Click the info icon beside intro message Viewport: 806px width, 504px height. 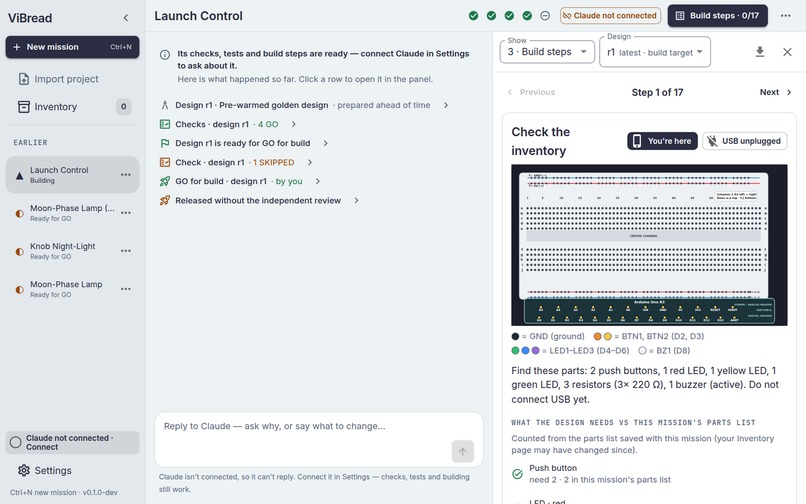click(x=165, y=55)
